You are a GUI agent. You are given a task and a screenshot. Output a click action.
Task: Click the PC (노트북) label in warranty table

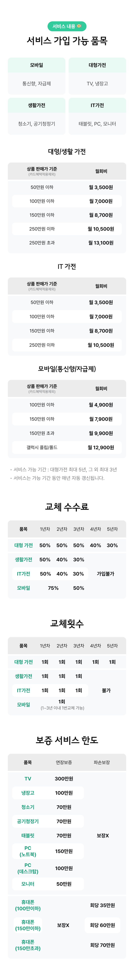(28, 851)
